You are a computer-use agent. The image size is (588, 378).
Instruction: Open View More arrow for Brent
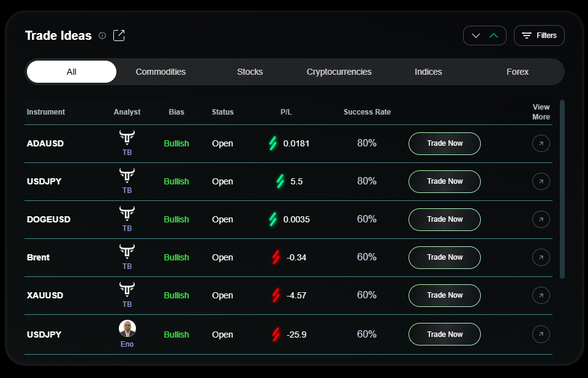pos(541,257)
